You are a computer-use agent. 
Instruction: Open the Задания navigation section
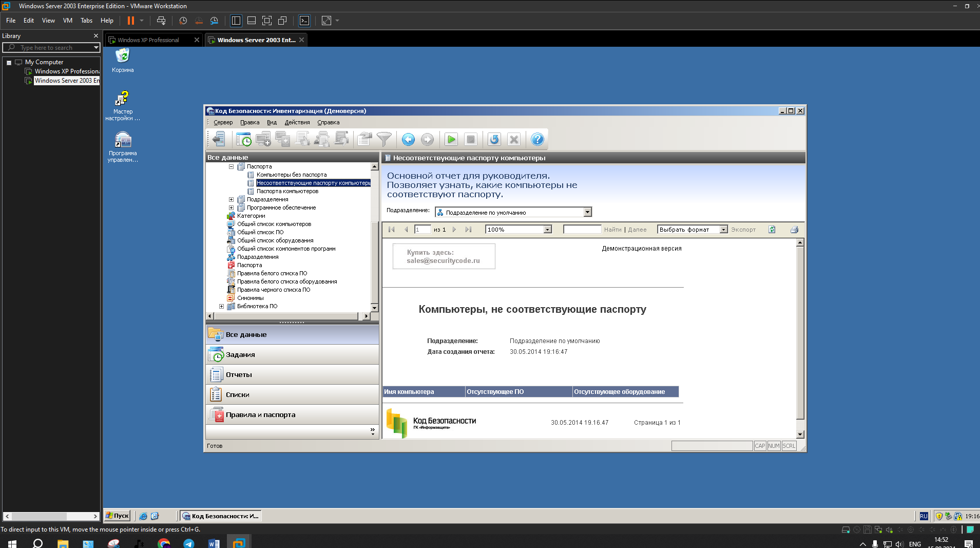pyautogui.click(x=292, y=354)
